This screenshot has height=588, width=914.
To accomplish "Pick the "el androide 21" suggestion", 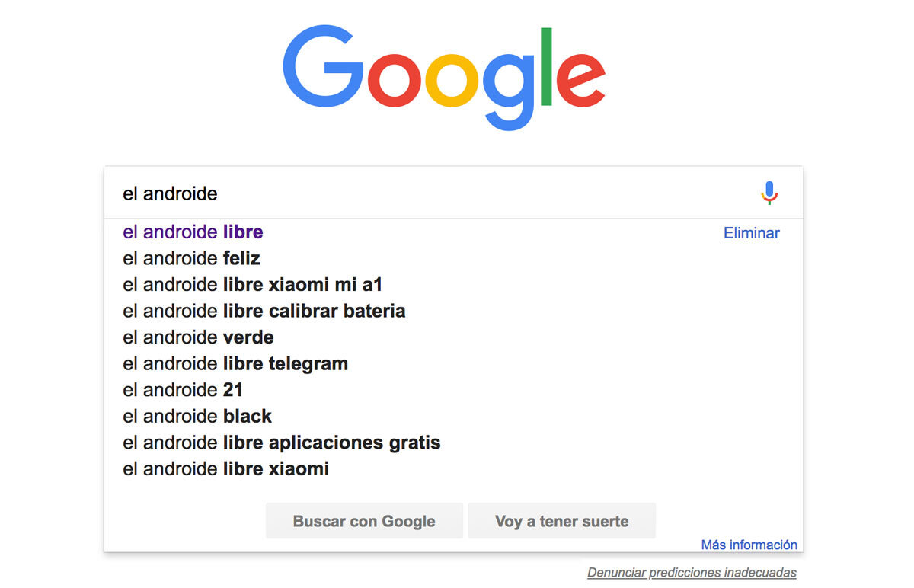I will (183, 390).
